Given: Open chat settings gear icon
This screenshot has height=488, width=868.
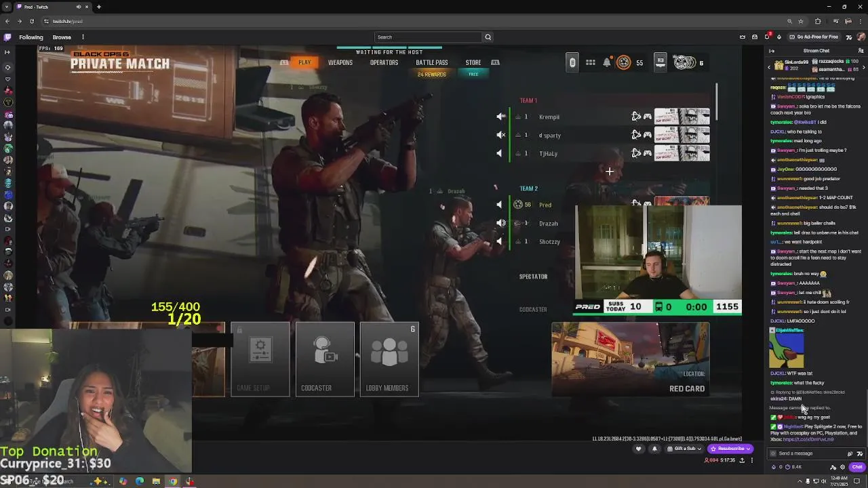Looking at the screenshot, I should [843, 467].
